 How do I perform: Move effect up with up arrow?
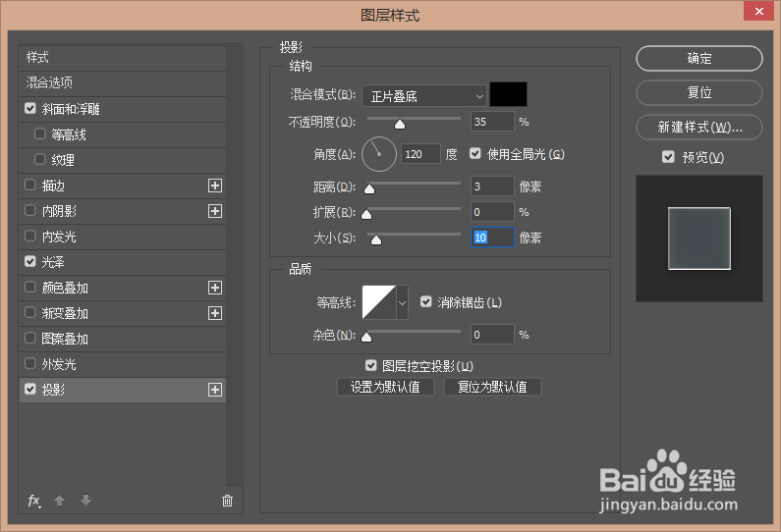click(59, 501)
